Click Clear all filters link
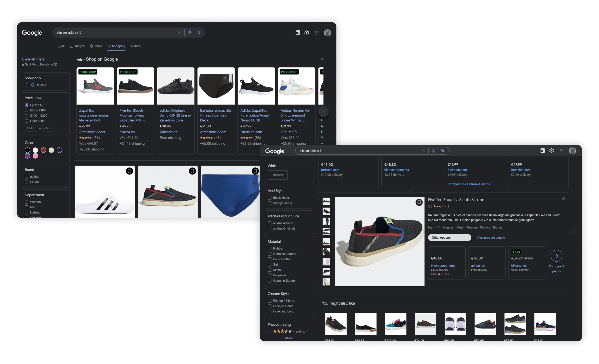 (33, 59)
